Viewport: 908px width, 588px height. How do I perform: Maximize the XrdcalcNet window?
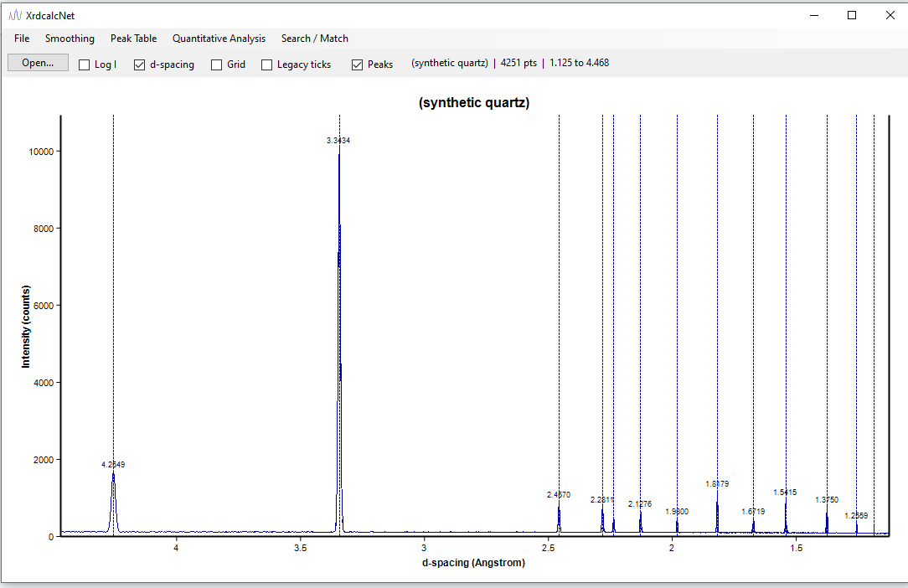(852, 15)
